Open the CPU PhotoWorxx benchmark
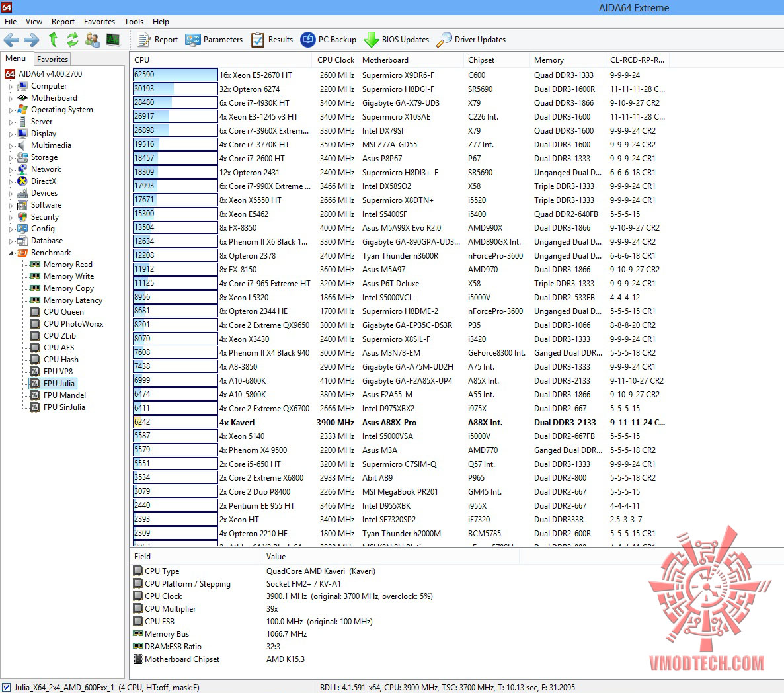784x693 pixels. (x=67, y=324)
